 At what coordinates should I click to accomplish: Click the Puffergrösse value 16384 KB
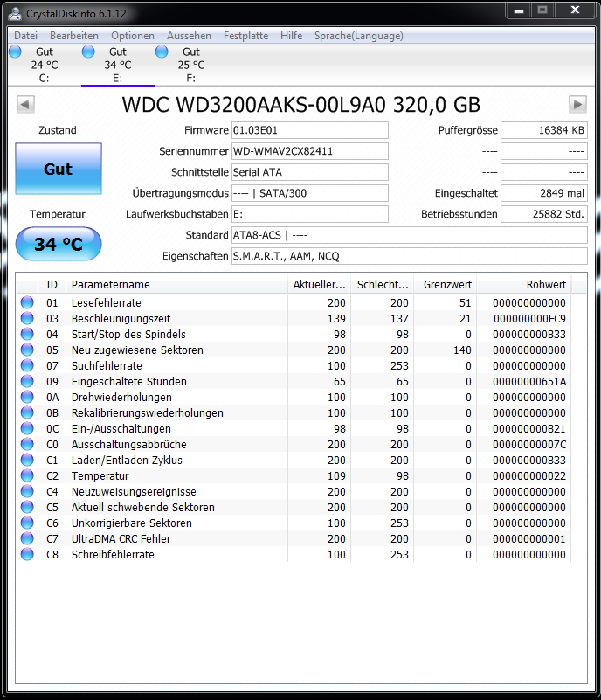(x=544, y=130)
